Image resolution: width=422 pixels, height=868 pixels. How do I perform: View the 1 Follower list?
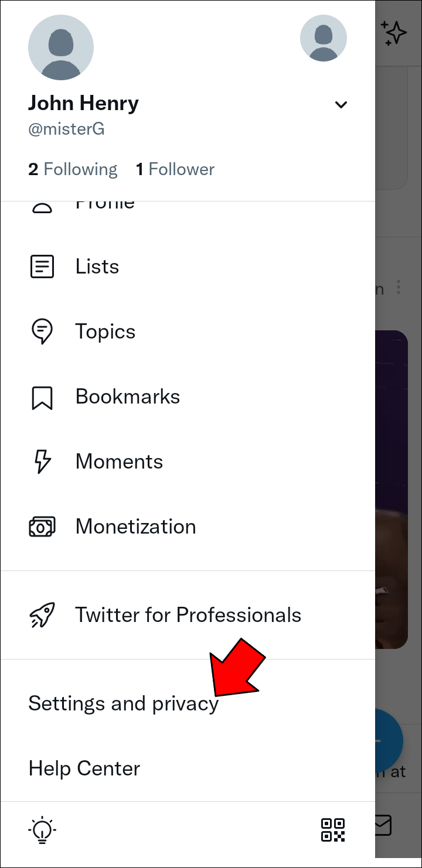(175, 169)
